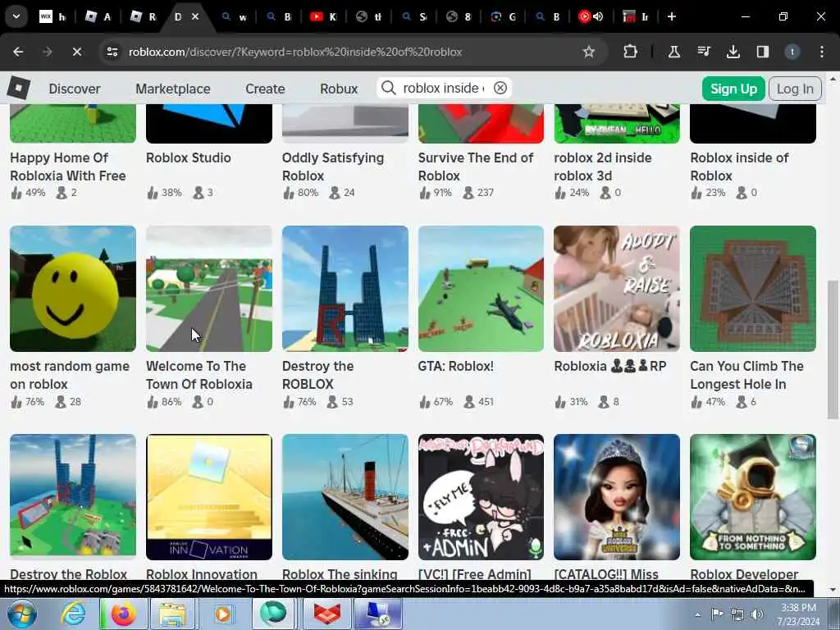Open 'GTA: Roblox!' game title
The width and height of the screenshot is (840, 630).
(x=456, y=366)
